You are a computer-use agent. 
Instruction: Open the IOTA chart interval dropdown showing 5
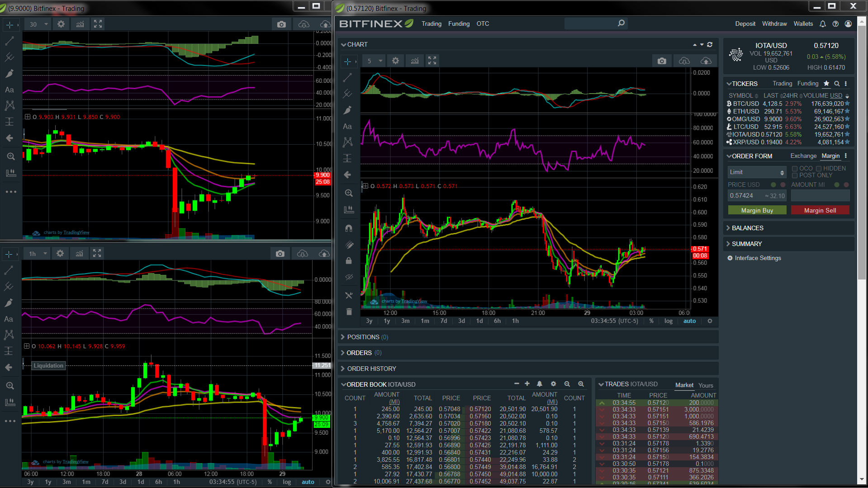[375, 61]
